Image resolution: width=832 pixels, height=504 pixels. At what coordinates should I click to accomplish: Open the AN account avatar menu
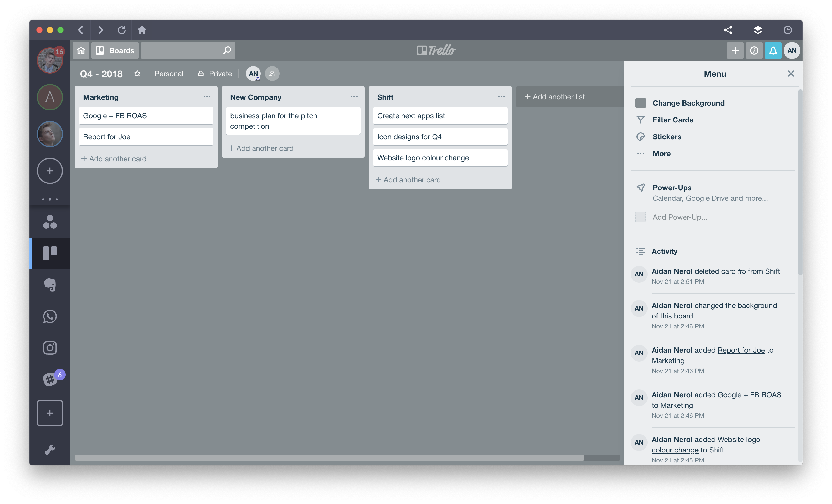coord(792,50)
